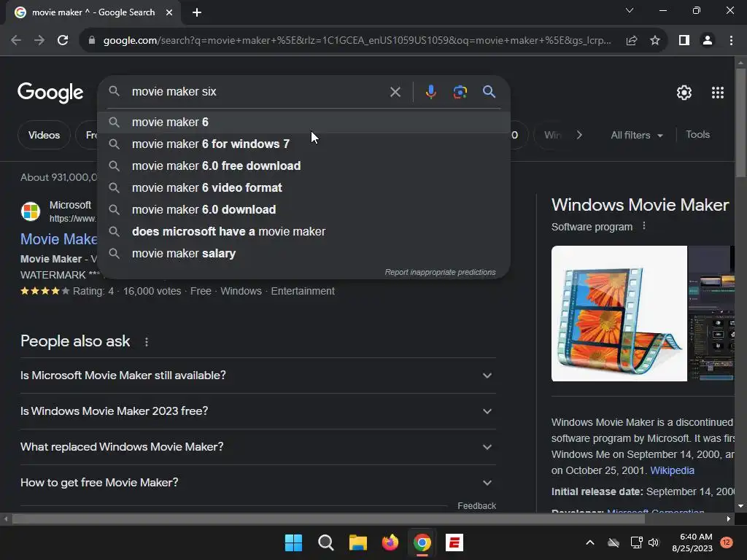Expand "How to get free Movie Maker?"
Screen dimensions: 747x560
(258, 483)
